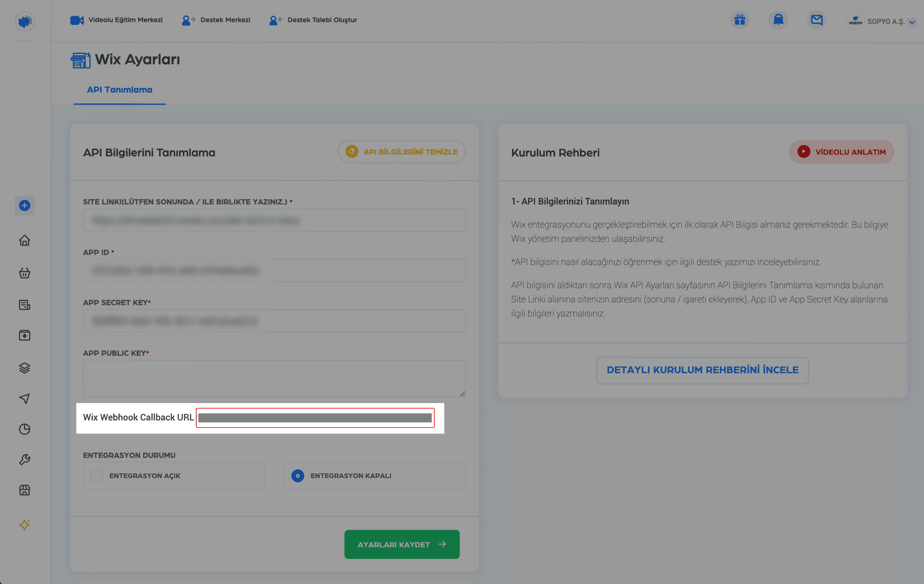Click the wrench tools sidebar icon
This screenshot has width=924, height=584.
pos(24,460)
